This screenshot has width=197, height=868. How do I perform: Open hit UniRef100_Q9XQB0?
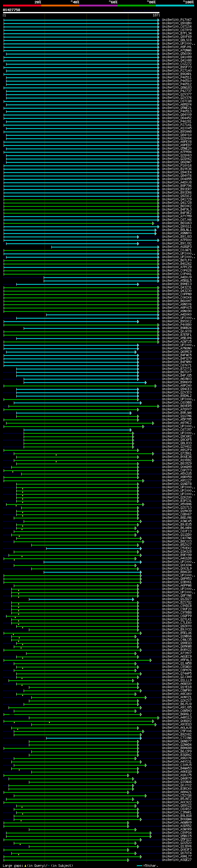click(x=176, y=23)
